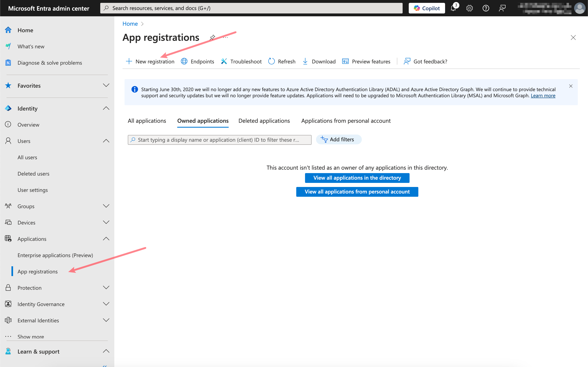
Task: Switch to Deleted applications tab
Action: coord(264,121)
